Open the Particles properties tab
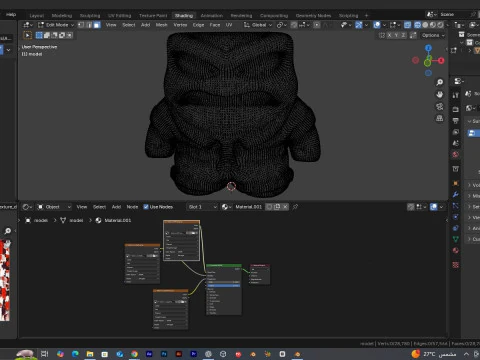Image resolution: width=480 pixels, height=360 pixels. point(456,206)
